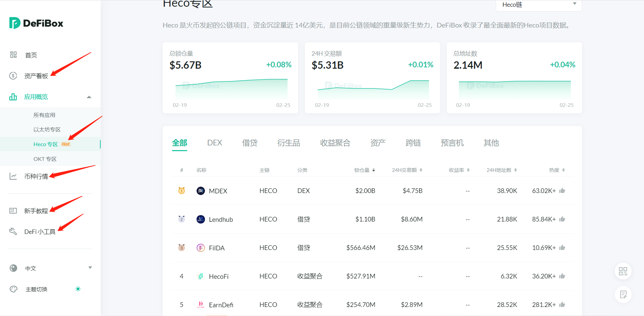This screenshot has height=316, width=644.
Task: Give Lendhub a thumbs-up vote
Action: click(562, 219)
